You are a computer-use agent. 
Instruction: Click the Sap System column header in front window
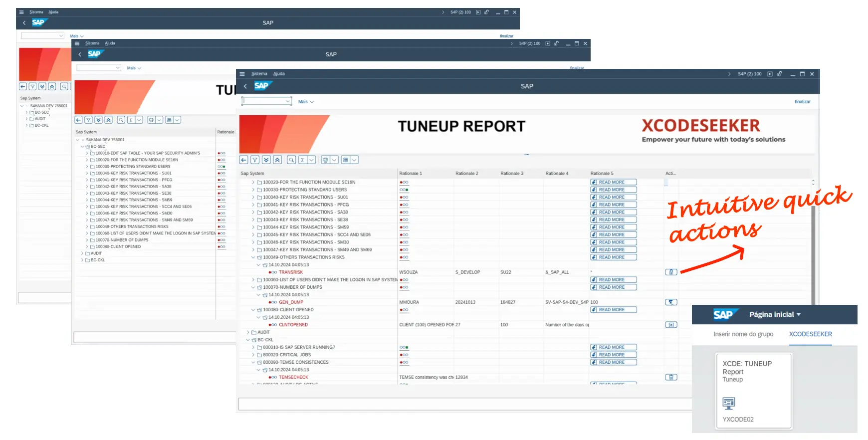pyautogui.click(x=252, y=174)
